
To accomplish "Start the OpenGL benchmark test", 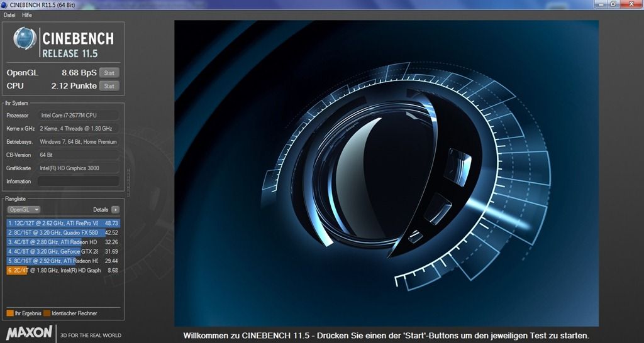I will tap(109, 73).
